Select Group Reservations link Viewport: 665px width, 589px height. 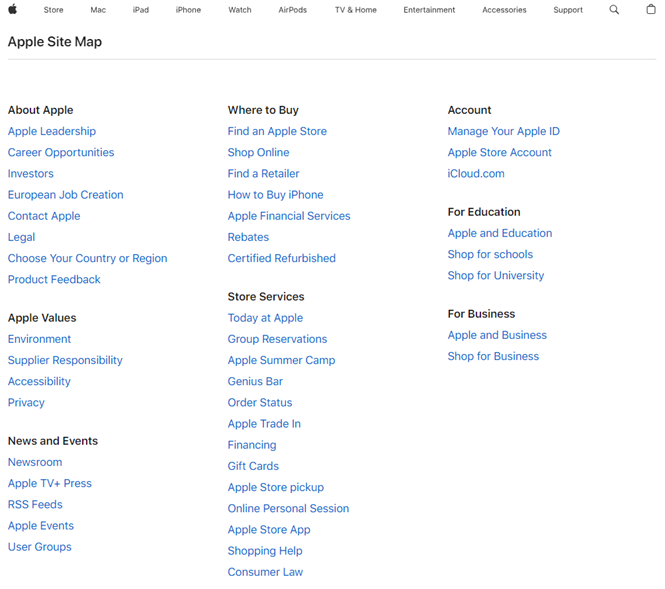pos(277,339)
